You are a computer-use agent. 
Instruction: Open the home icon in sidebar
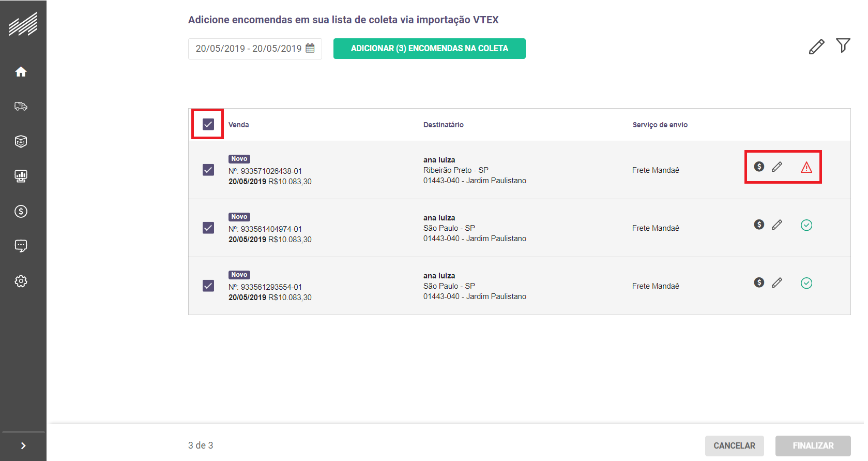pyautogui.click(x=21, y=72)
